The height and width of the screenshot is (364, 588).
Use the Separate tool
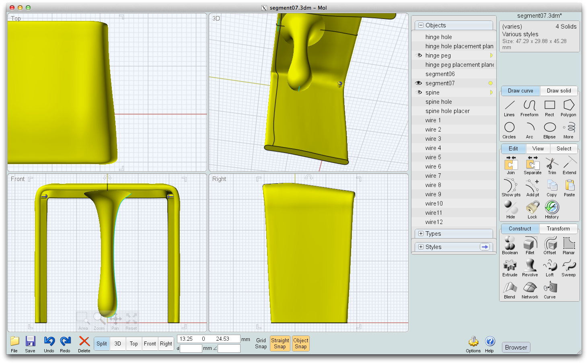coord(532,165)
